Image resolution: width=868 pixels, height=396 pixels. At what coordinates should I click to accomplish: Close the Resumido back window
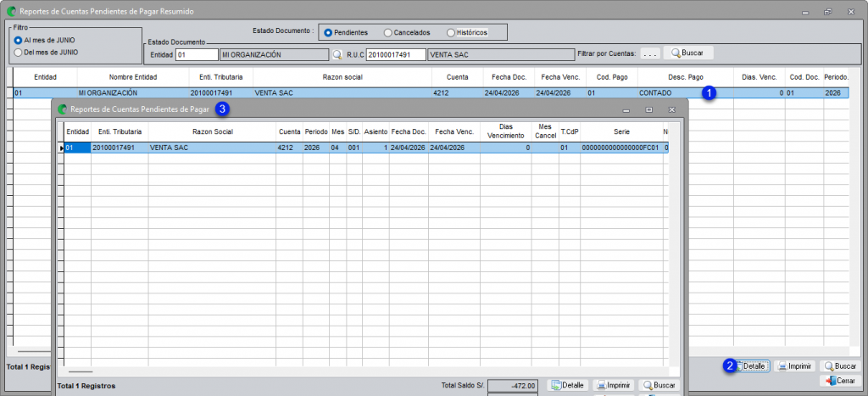(850, 11)
